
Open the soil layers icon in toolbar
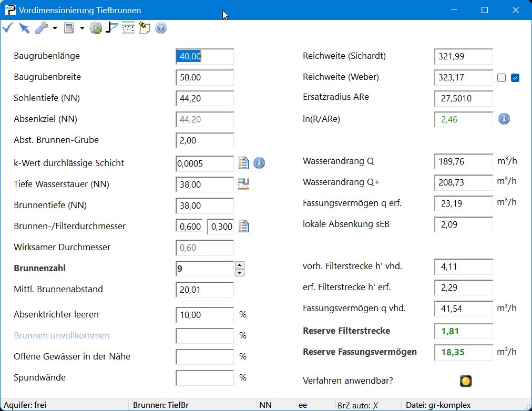point(128,28)
